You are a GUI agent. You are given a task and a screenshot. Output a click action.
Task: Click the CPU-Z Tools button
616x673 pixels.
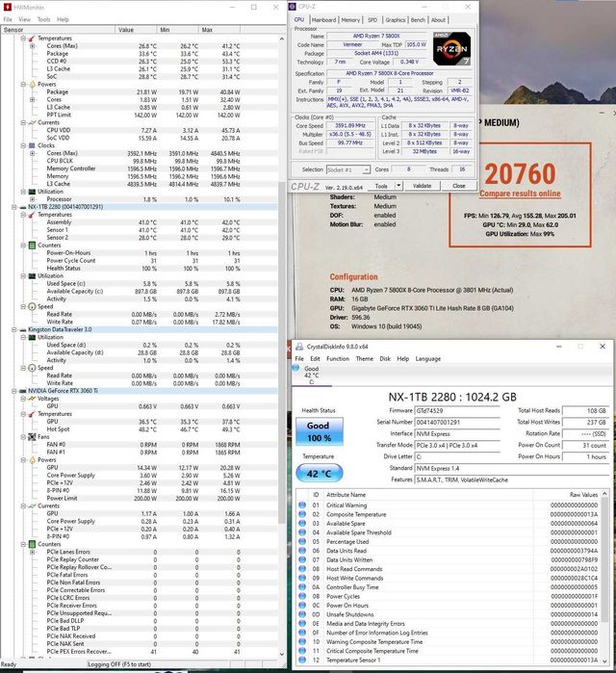pos(381,186)
